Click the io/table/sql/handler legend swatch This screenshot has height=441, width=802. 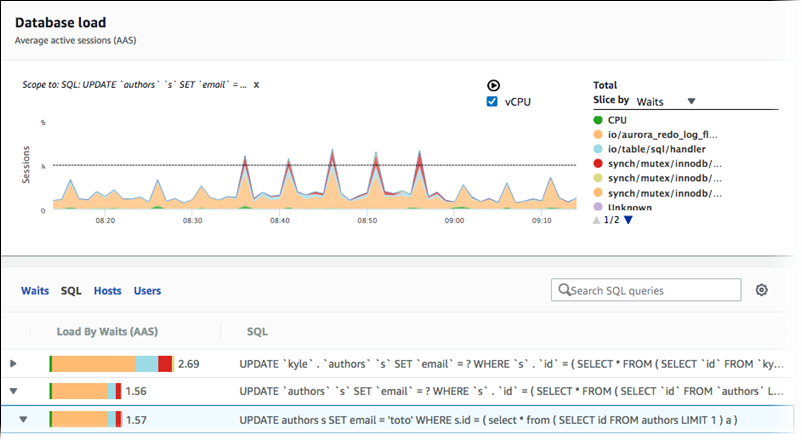[x=598, y=148]
